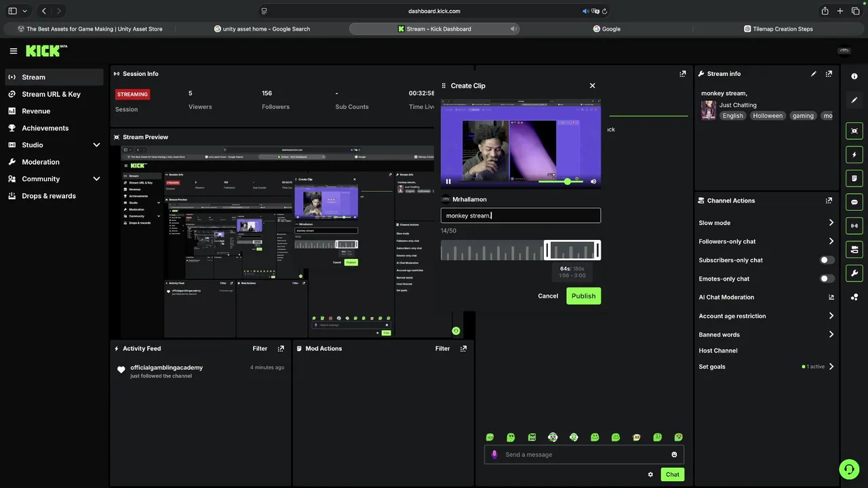Publish the clip

(583, 296)
